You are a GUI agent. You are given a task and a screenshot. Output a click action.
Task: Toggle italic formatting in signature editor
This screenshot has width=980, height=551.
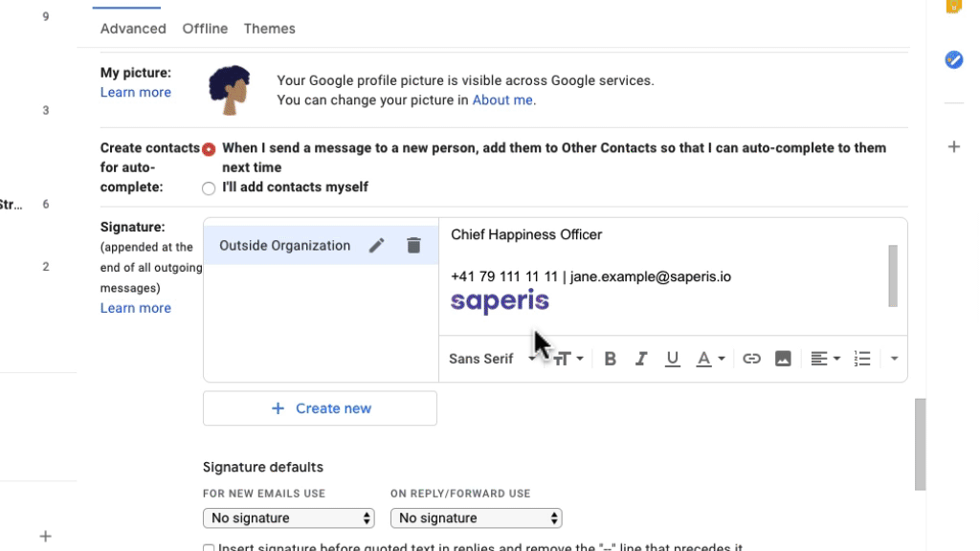click(640, 359)
